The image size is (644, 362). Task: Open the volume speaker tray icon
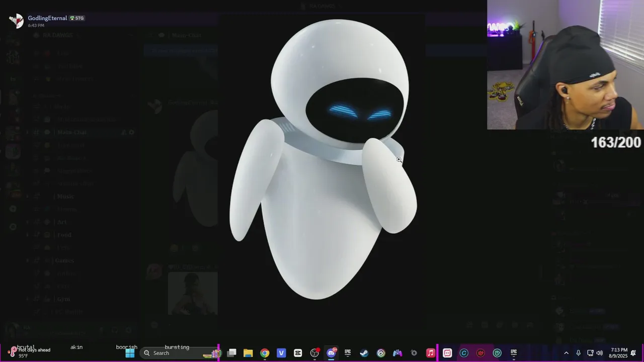coord(599,353)
